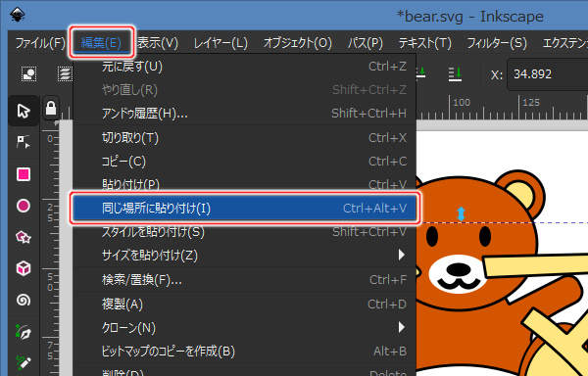Choose コピー(C) copy entry

pos(244,162)
